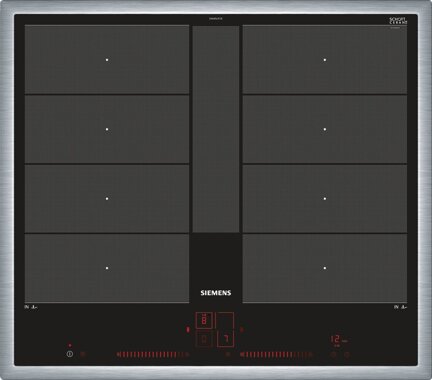Select the bottom-right zone display showing 7
Screen dimensions: 432x380
point(226,339)
